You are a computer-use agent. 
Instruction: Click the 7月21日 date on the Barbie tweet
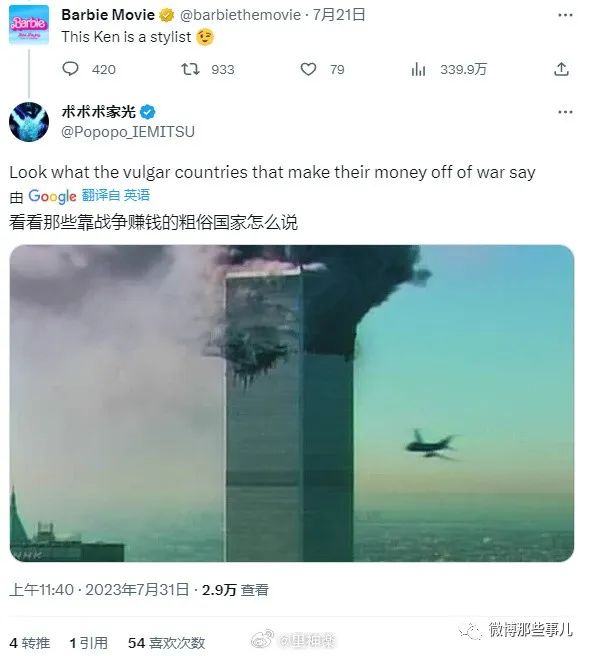coord(339,15)
